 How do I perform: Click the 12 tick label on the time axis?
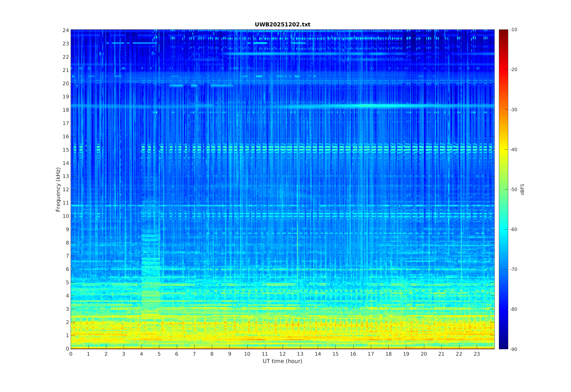pyautogui.click(x=282, y=354)
